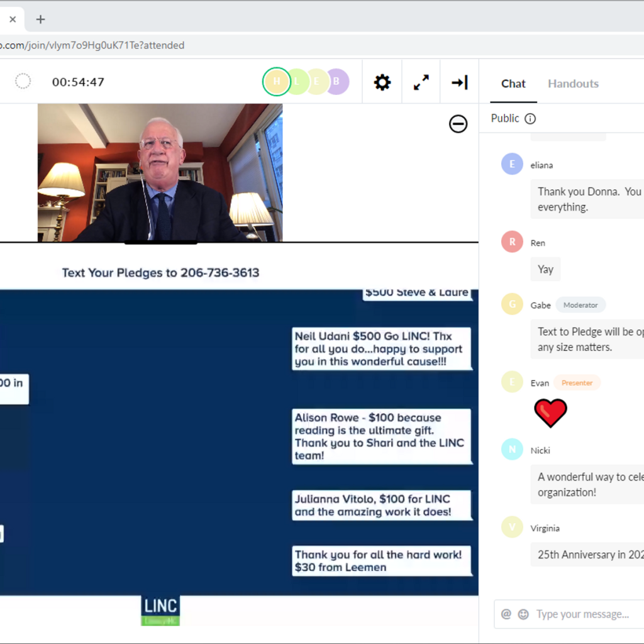Click the red heart in Evan's message
Screen dimensions: 644x644
pyautogui.click(x=550, y=413)
